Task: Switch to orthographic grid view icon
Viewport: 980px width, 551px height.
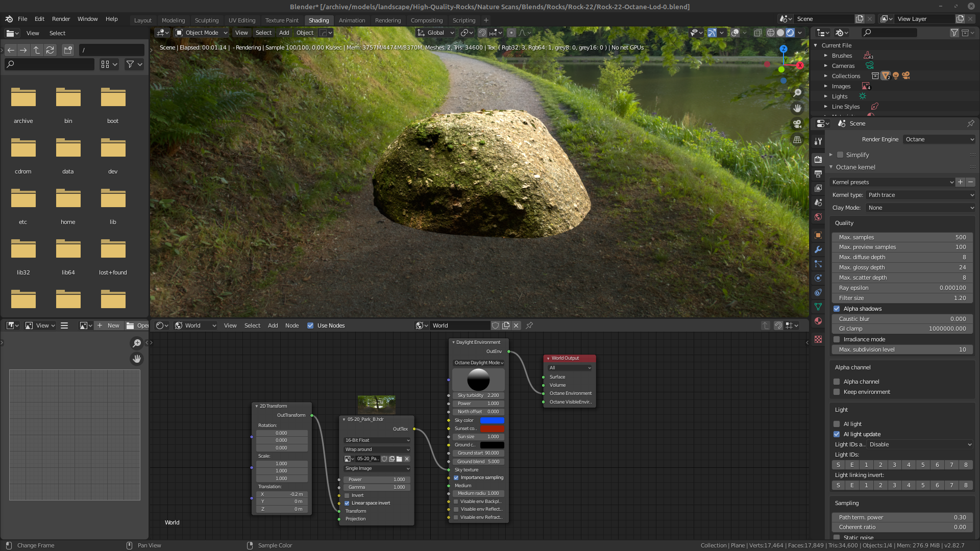Action: 797,140
